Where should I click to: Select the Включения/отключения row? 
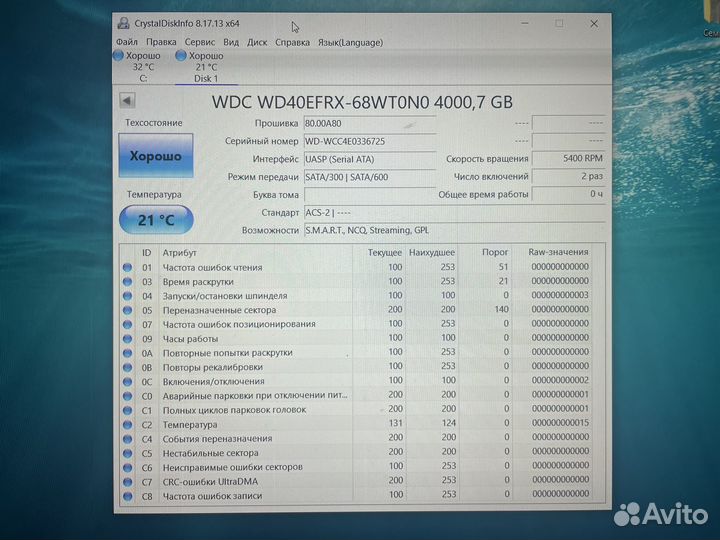pyautogui.click(x=356, y=382)
